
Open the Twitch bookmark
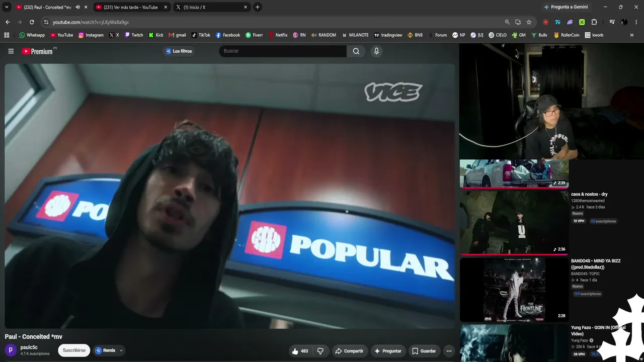click(x=134, y=35)
